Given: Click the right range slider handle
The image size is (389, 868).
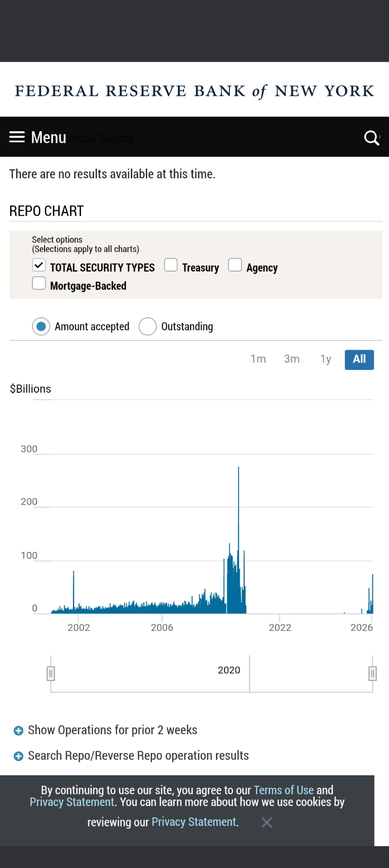Looking at the screenshot, I should point(373,673).
